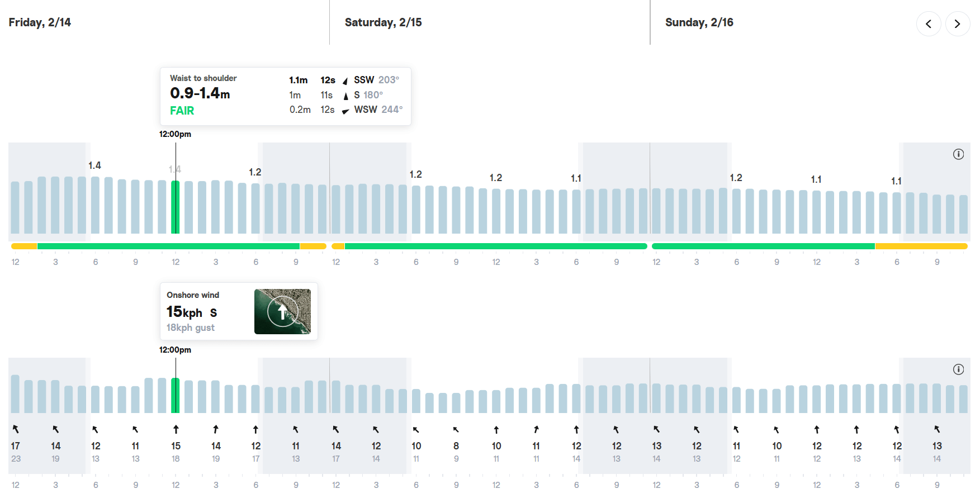The image size is (980, 498).
Task: Open the coastal satellite map thumbnail
Action: [282, 311]
